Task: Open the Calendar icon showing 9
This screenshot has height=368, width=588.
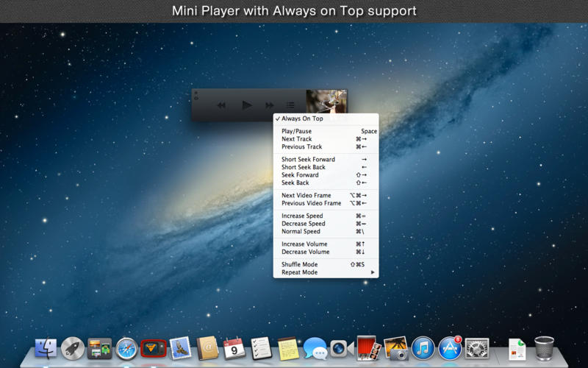Action: 234,348
